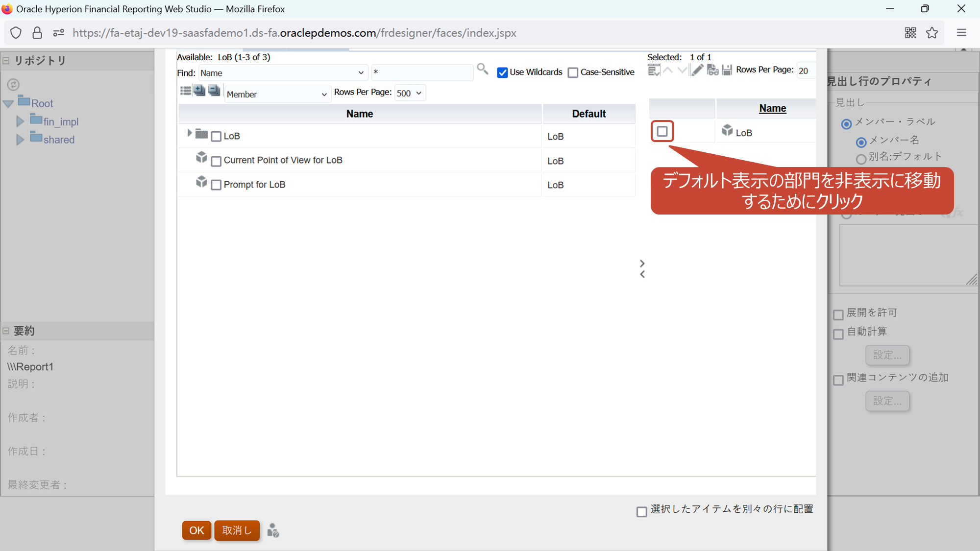Click the OK button
This screenshot has height=551, width=980.
click(x=196, y=530)
